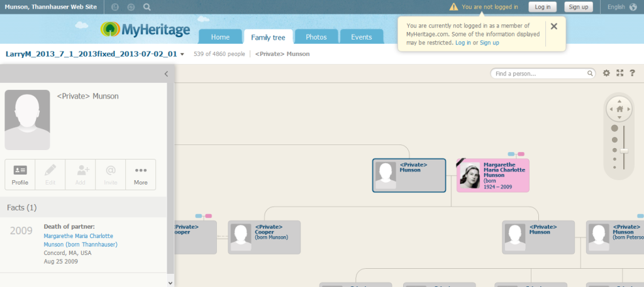This screenshot has width=644, height=287.
Task: Click the Sign up button in top bar
Action: coord(579,7)
